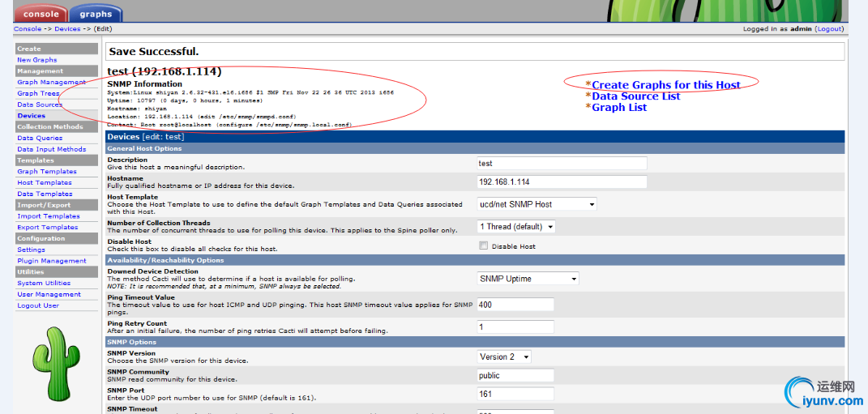The width and height of the screenshot is (868, 414).
Task: Open Data Queries in sidebar
Action: tap(39, 138)
